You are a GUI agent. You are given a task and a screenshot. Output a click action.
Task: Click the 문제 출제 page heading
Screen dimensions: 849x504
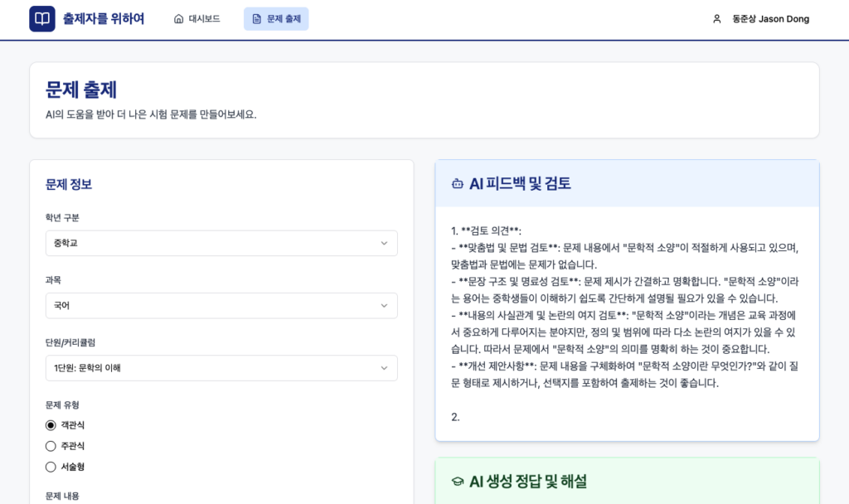point(81,90)
